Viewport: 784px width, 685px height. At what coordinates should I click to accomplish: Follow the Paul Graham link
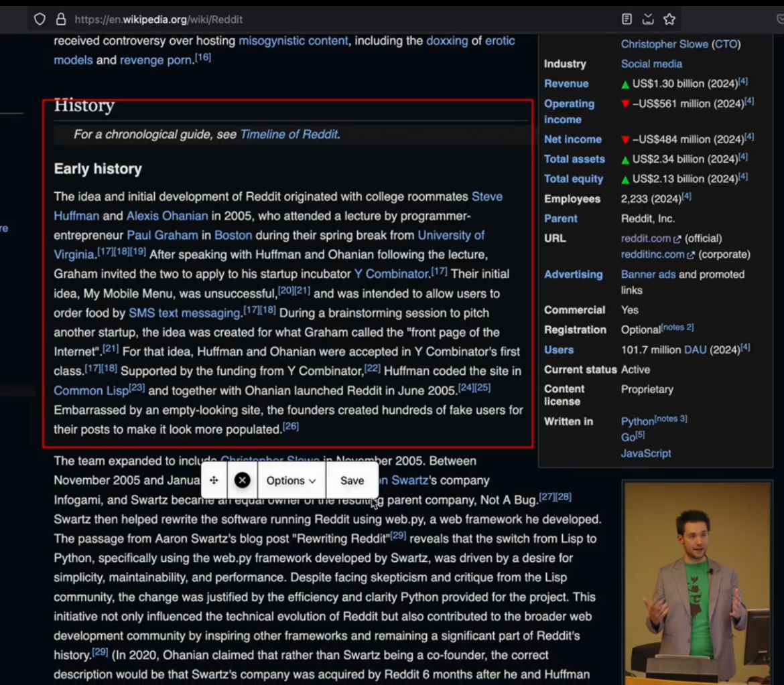click(x=163, y=235)
